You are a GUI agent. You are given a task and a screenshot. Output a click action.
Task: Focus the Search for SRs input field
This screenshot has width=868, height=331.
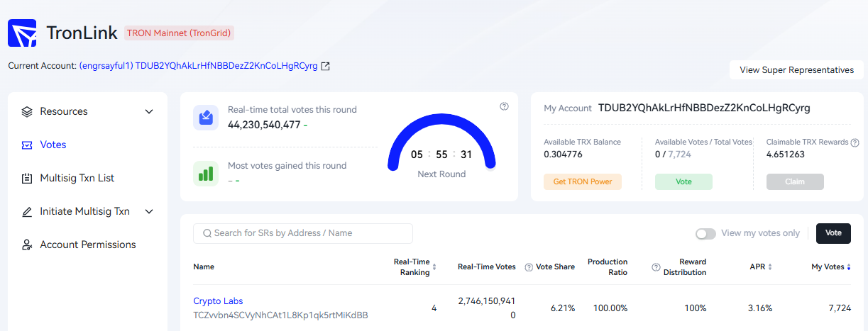pyautogui.click(x=303, y=233)
